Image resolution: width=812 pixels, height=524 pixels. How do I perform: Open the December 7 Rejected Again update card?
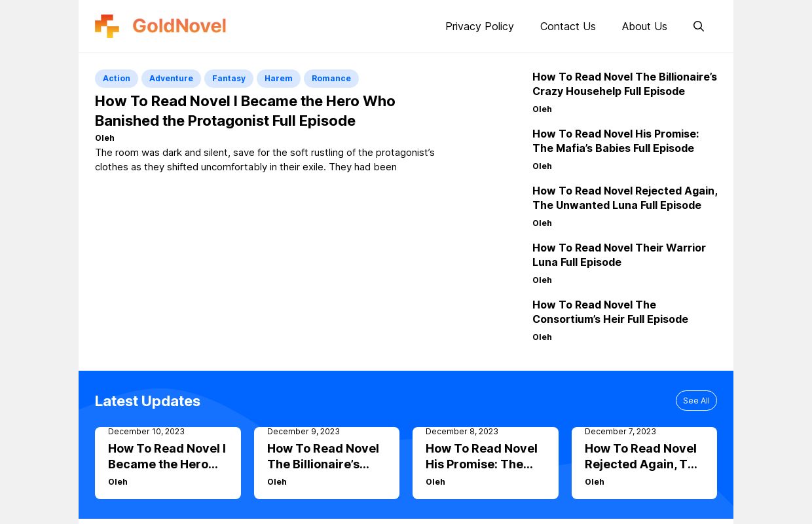click(x=644, y=457)
